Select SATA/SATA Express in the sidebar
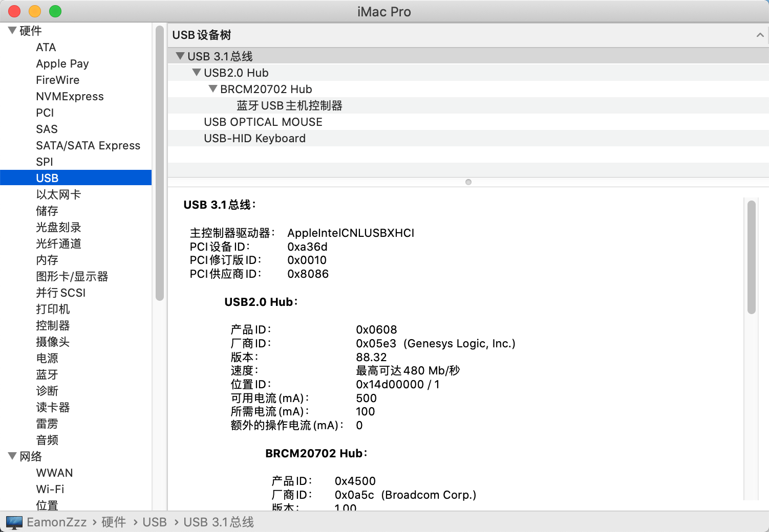This screenshot has height=532, width=769. [88, 145]
